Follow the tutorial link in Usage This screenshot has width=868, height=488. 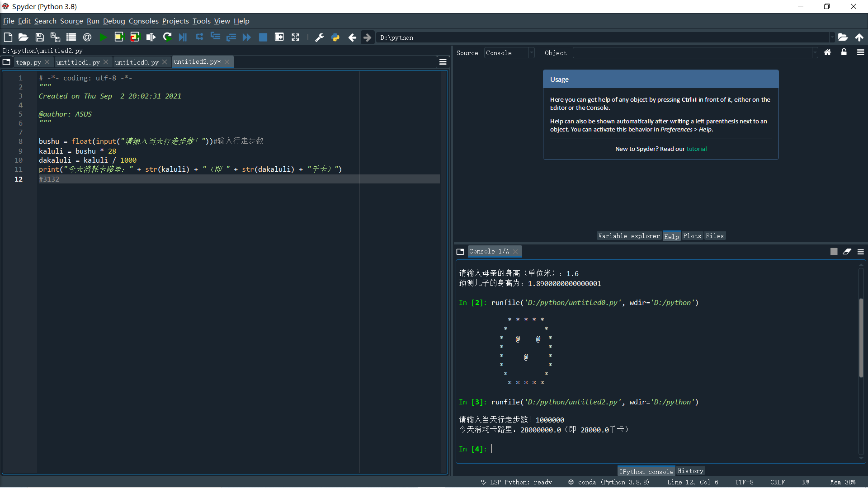click(696, 149)
